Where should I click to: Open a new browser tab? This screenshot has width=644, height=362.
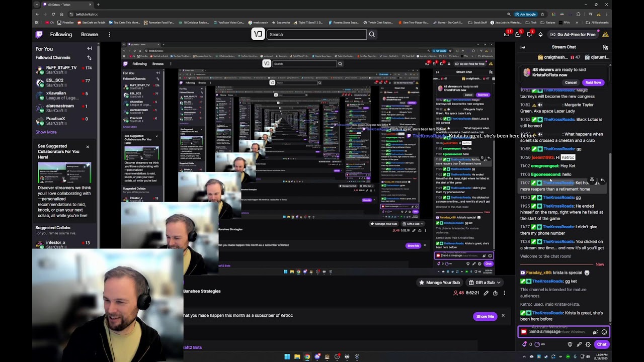pyautogui.click(x=98, y=5)
